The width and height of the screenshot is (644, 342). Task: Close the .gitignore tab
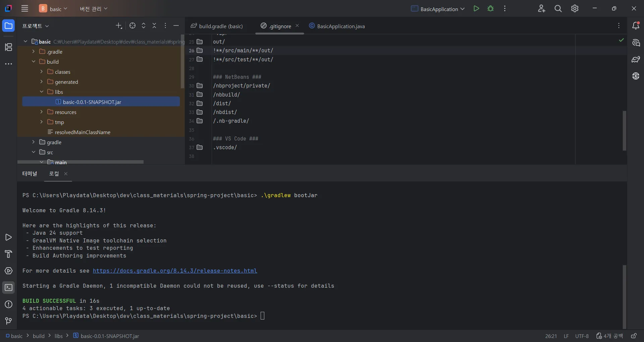(297, 26)
